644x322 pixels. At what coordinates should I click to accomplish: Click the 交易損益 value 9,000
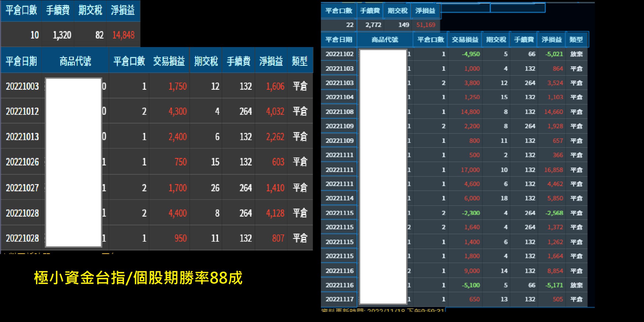click(472, 271)
